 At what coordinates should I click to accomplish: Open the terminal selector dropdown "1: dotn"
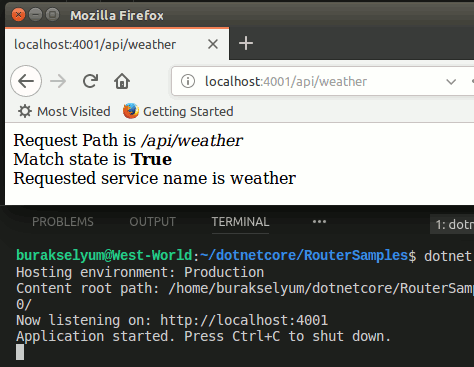click(452, 224)
